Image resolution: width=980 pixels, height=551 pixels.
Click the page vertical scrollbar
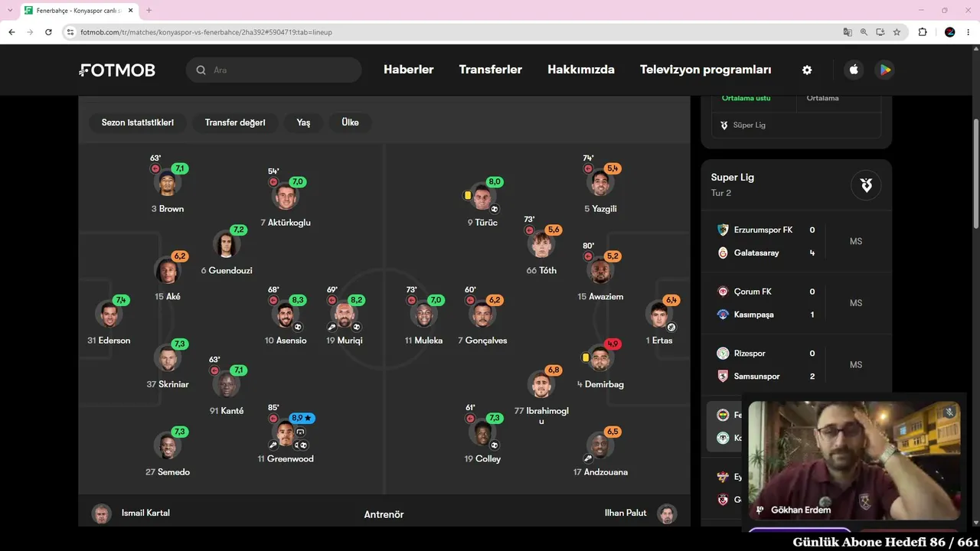point(976,173)
